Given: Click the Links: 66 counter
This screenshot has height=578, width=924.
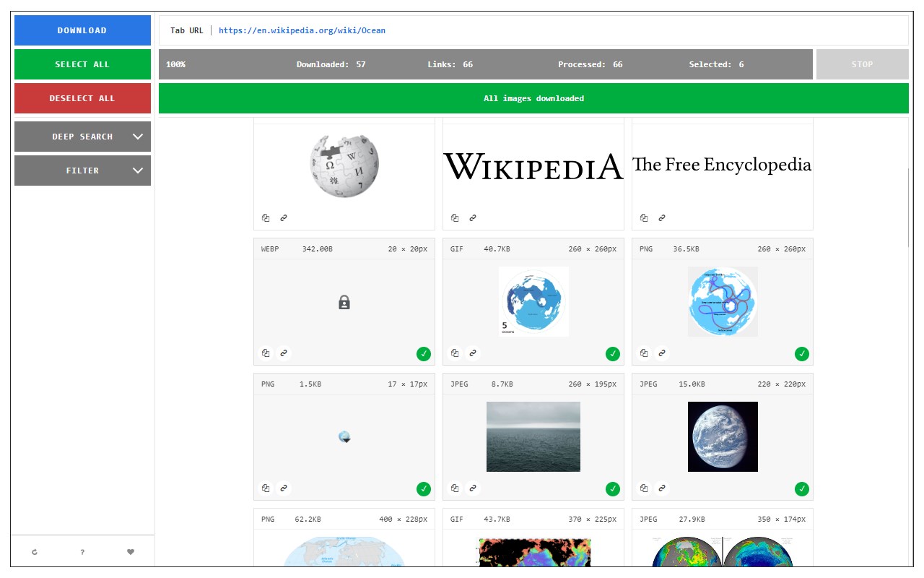Looking at the screenshot, I should (450, 64).
